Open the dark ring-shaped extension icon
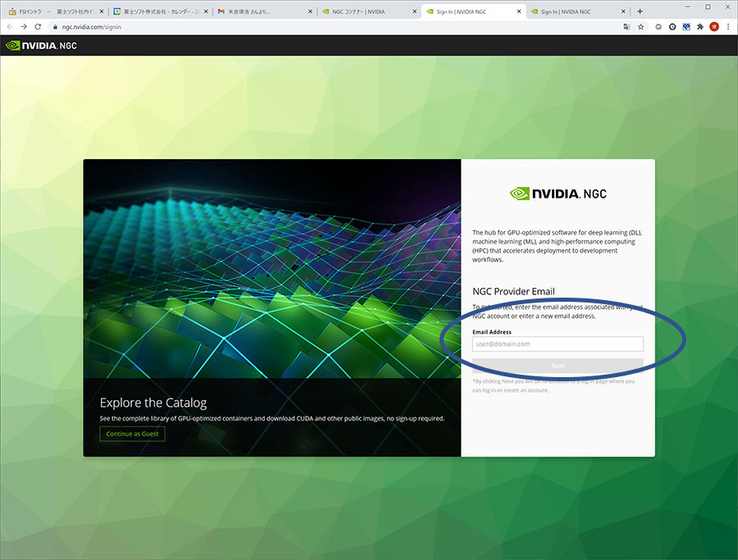This screenshot has width=738, height=560. pos(672,27)
